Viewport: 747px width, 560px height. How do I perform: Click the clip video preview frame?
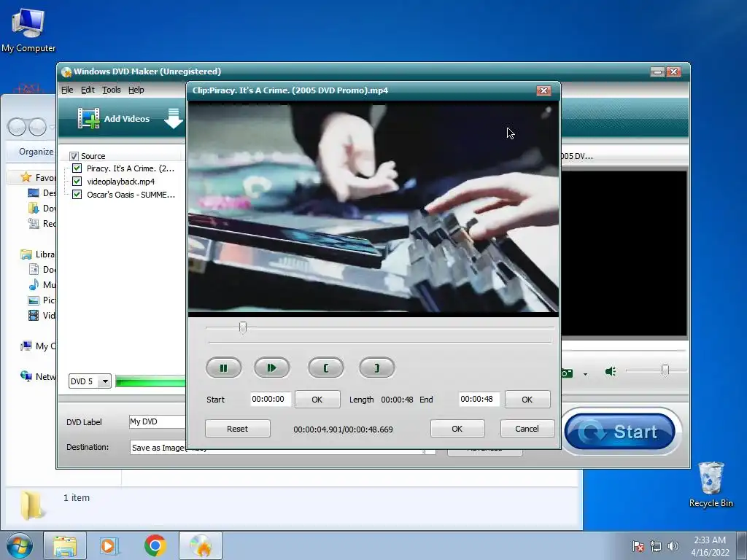373,209
